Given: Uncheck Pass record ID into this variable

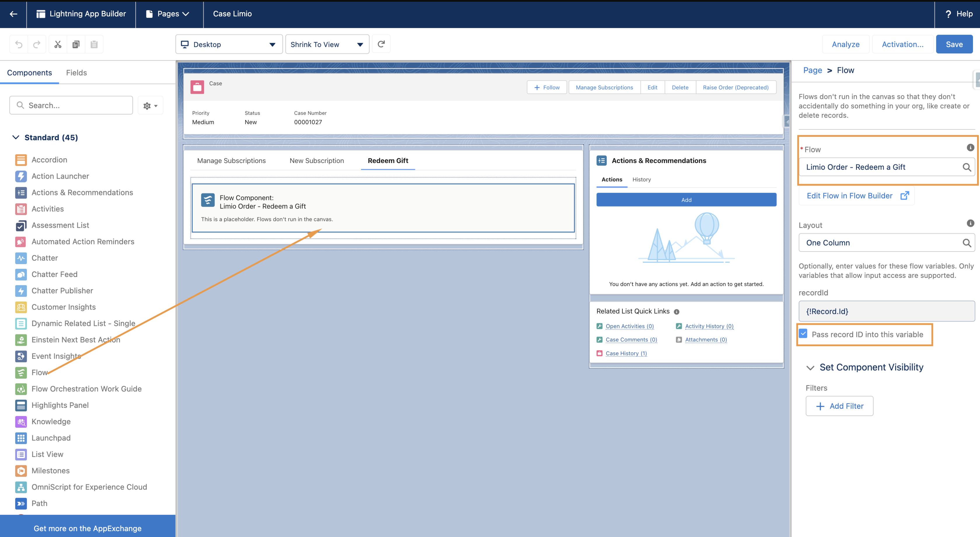Looking at the screenshot, I should click(803, 334).
